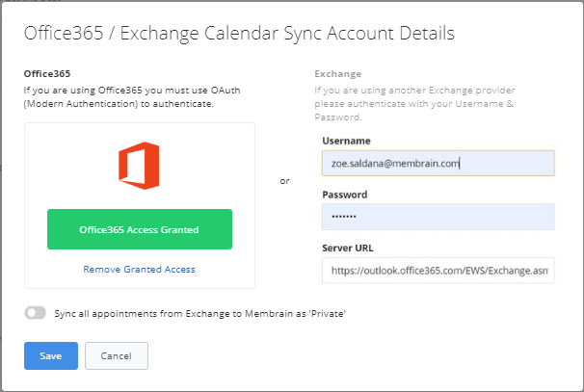Toggle syncing appointments as 'Private' switch
Screen dimensions: 584x392
(36, 313)
